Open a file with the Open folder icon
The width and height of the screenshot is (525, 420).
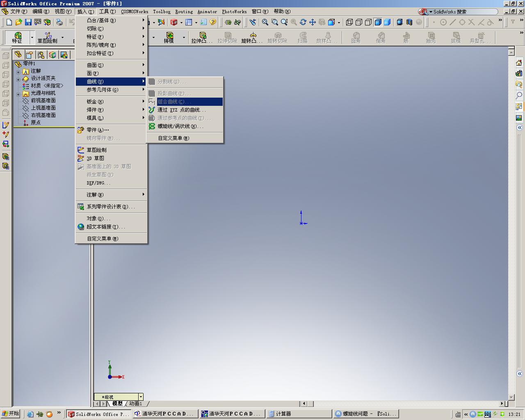19,22
